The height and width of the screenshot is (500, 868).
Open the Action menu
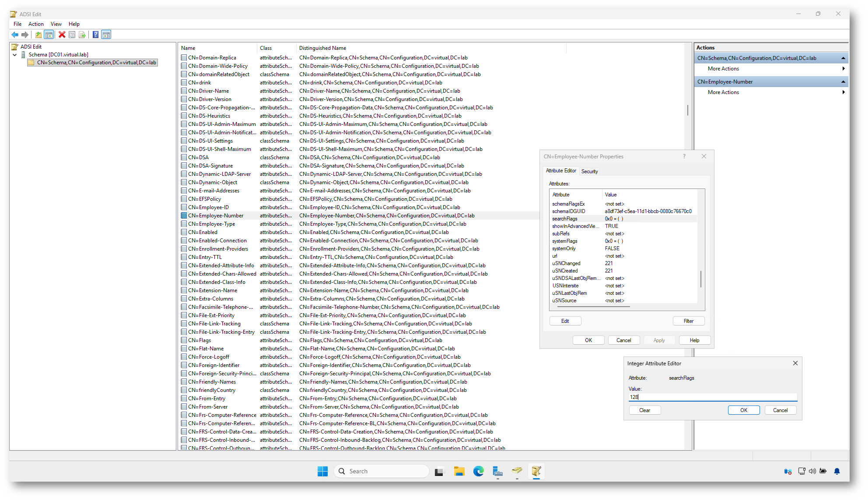point(36,24)
